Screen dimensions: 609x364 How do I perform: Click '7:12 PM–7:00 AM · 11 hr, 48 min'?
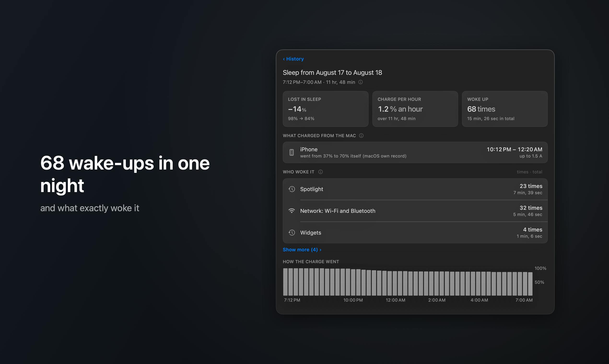click(319, 82)
